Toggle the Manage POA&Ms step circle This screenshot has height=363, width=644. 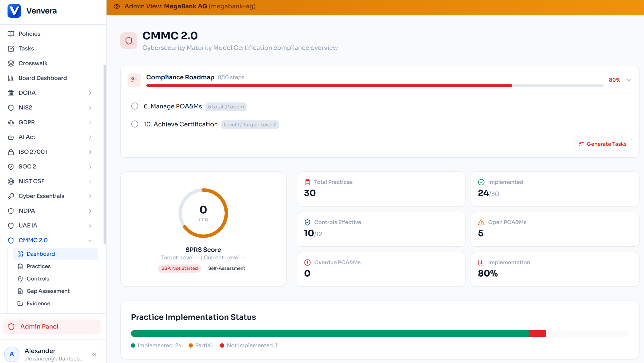[x=135, y=106]
